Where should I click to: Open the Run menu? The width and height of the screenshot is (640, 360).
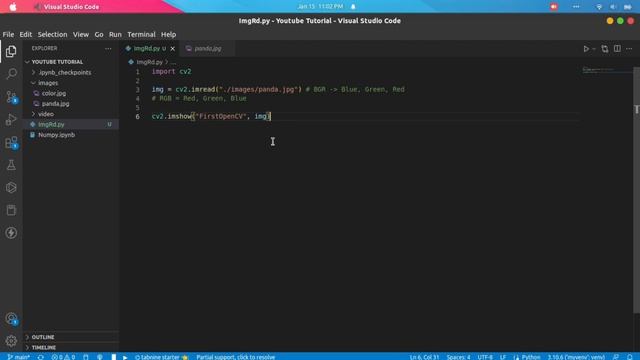tap(115, 35)
